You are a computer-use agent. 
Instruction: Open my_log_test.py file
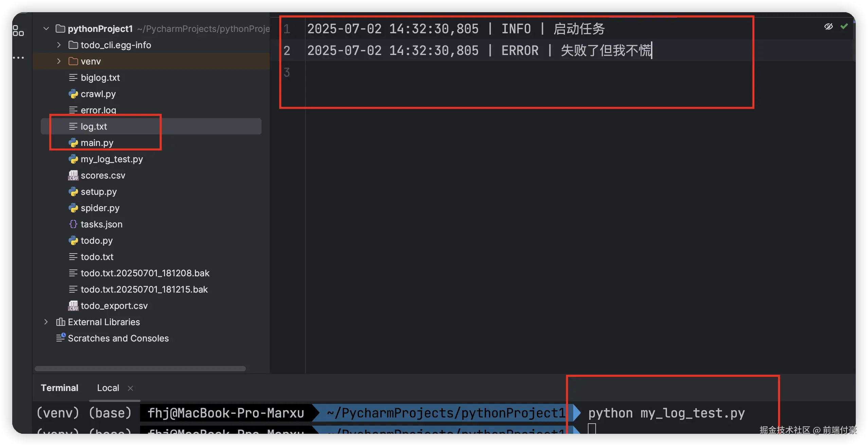tap(111, 159)
